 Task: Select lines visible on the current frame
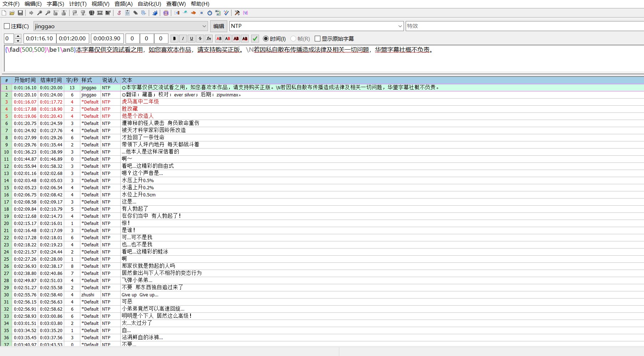tap(92, 13)
